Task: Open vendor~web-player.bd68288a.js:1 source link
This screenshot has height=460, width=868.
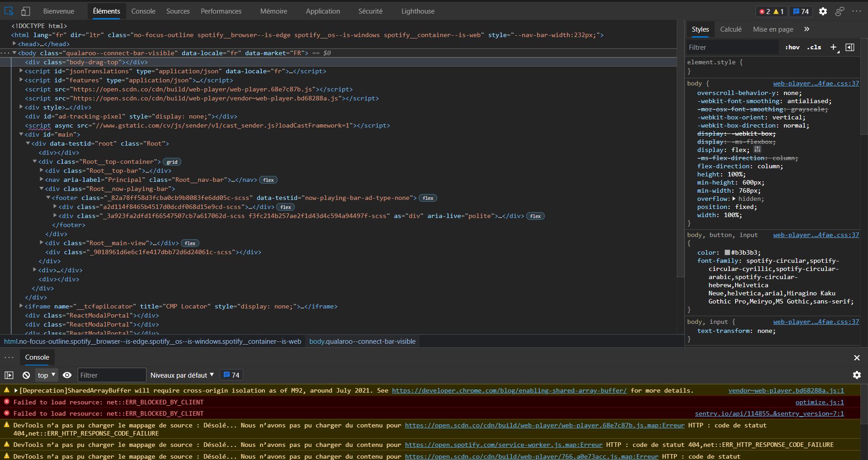Action: [x=786, y=390]
